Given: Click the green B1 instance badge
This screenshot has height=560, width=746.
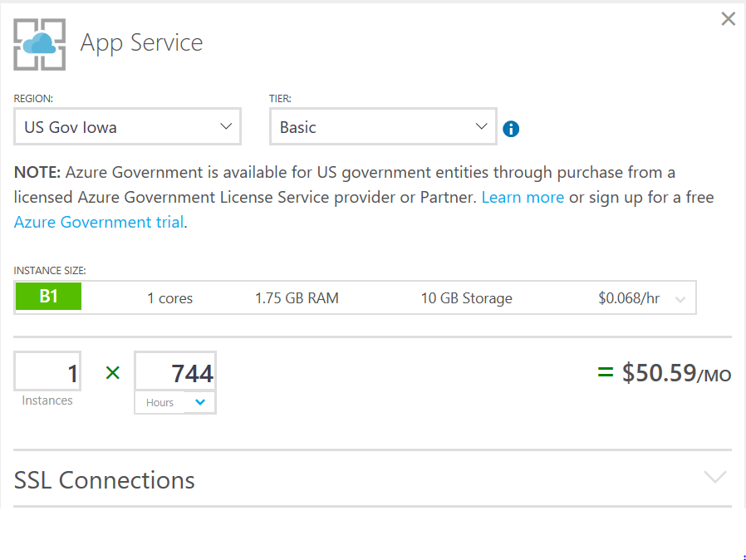Looking at the screenshot, I should pyautogui.click(x=48, y=297).
